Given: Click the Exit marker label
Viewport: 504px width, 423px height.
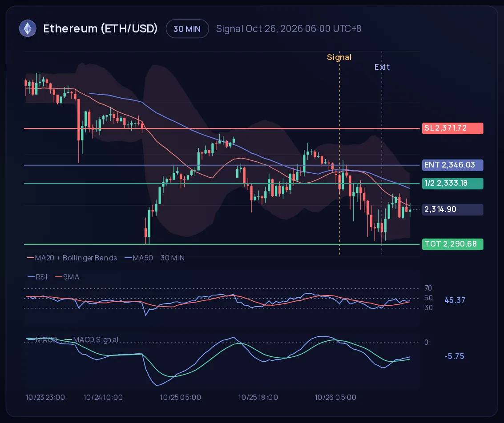Looking at the screenshot, I should tap(382, 67).
